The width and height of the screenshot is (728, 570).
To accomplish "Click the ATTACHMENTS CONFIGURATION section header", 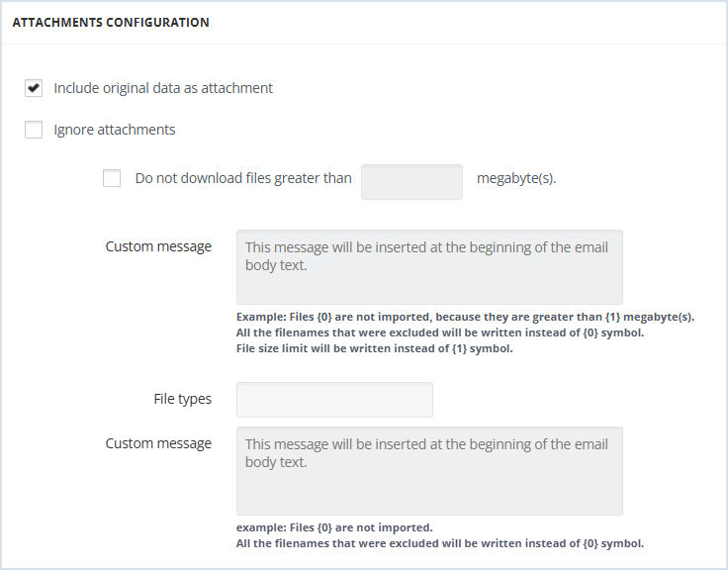I will coord(111,23).
